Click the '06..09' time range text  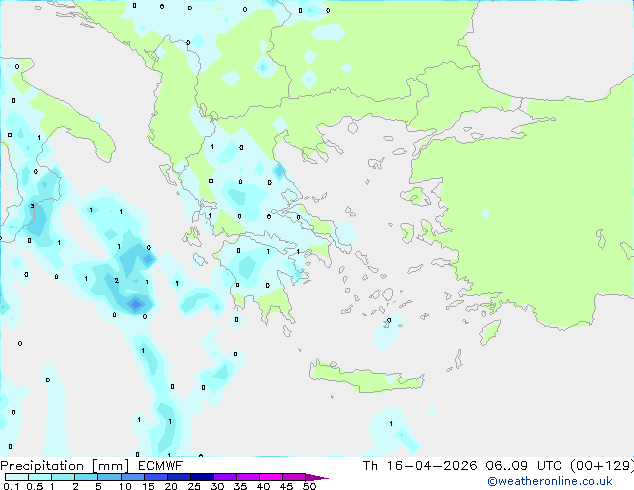[x=507, y=466]
